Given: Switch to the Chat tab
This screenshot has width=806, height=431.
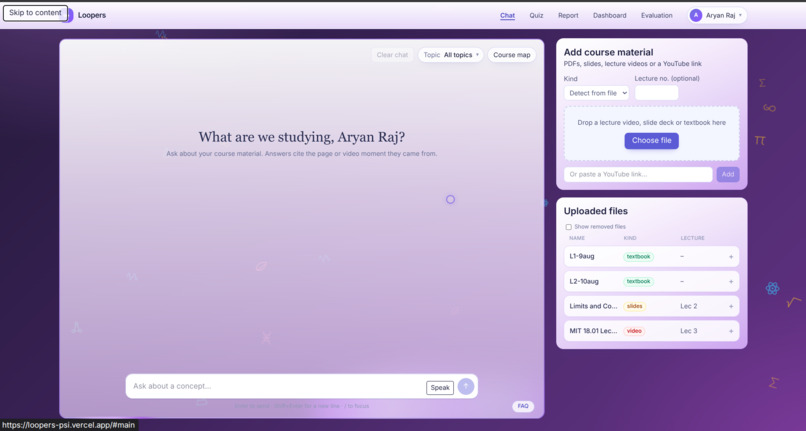Looking at the screenshot, I should click(507, 15).
